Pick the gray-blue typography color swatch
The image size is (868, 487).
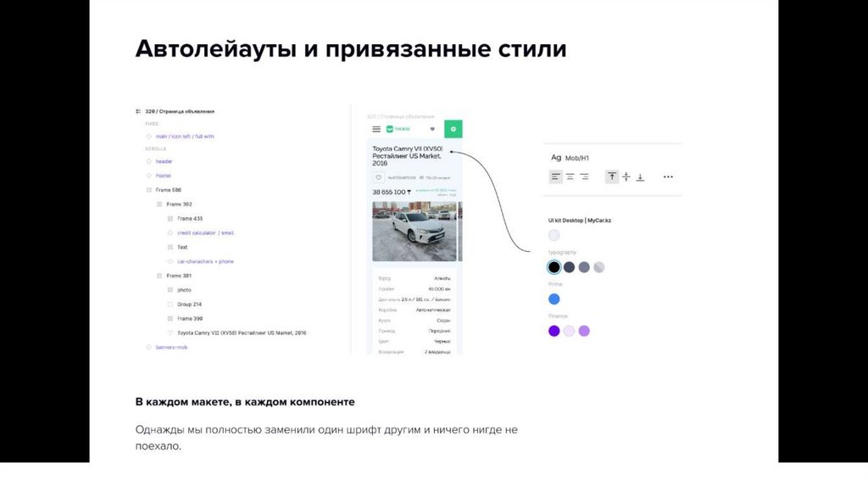click(584, 267)
